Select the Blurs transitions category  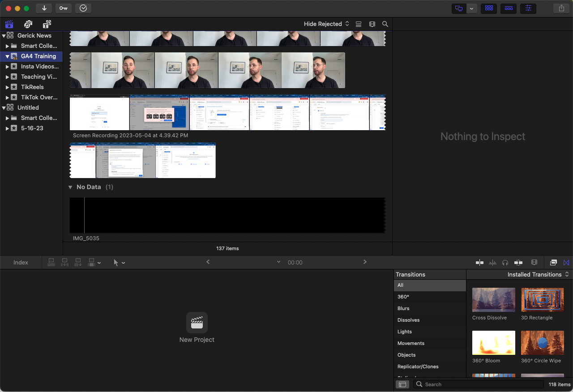click(x=430, y=309)
